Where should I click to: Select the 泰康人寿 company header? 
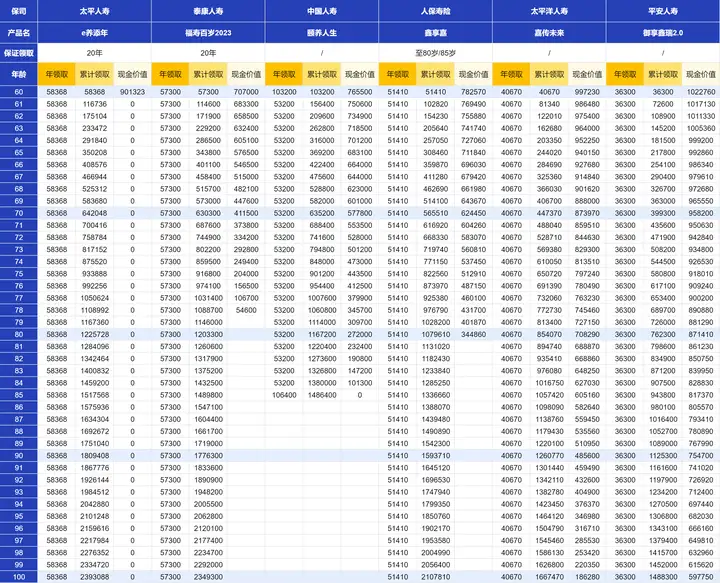pos(208,11)
